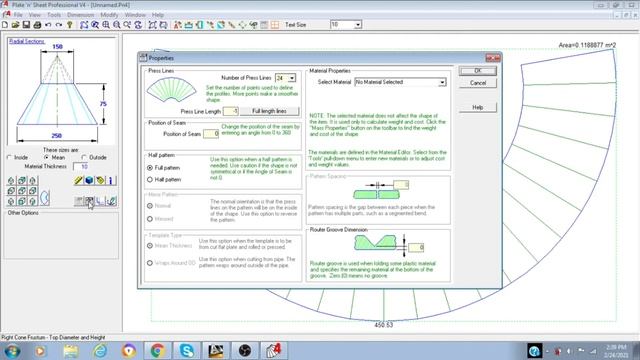The height and width of the screenshot is (360, 640).
Task: Click the top-left shape in the shape grid
Action: [x=11, y=180]
